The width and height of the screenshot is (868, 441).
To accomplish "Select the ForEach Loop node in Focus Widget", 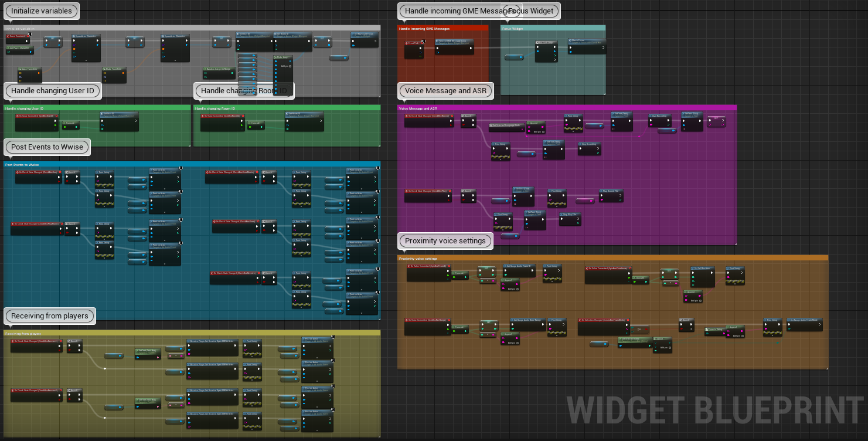I will pyautogui.click(x=546, y=43).
